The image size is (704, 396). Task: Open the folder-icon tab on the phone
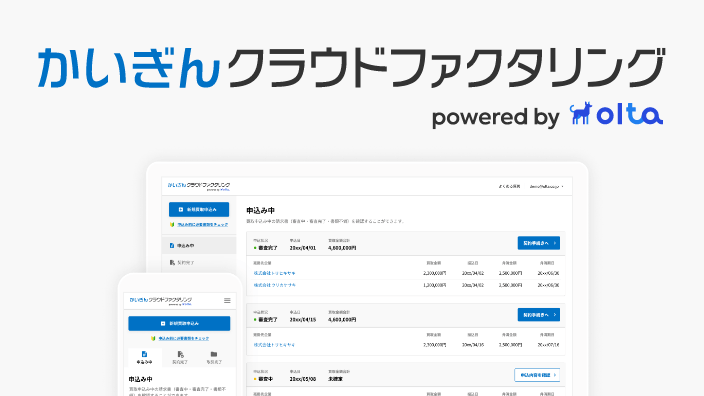click(214, 358)
